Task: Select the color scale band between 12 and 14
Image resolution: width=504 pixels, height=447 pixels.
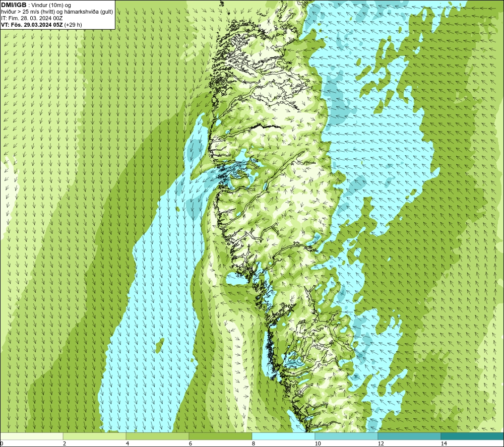Action: (409, 436)
